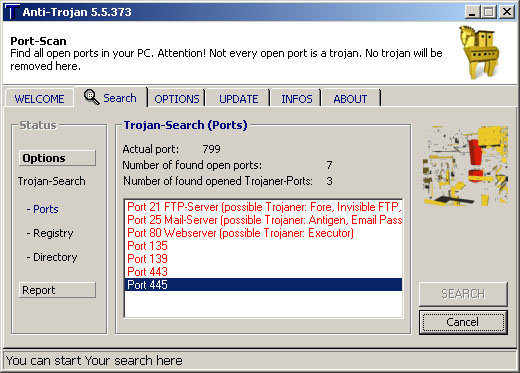
Task: Click the yellow and red scanning graphic
Action: pyautogui.click(x=465, y=165)
